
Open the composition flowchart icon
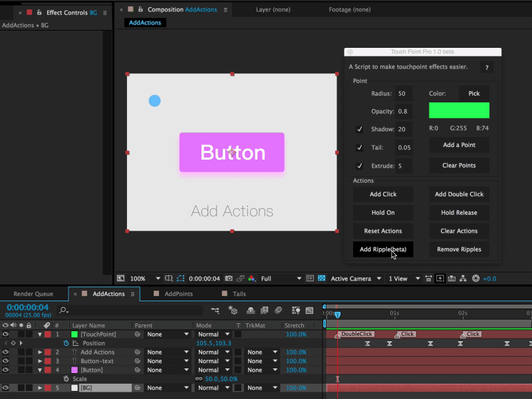(x=463, y=279)
